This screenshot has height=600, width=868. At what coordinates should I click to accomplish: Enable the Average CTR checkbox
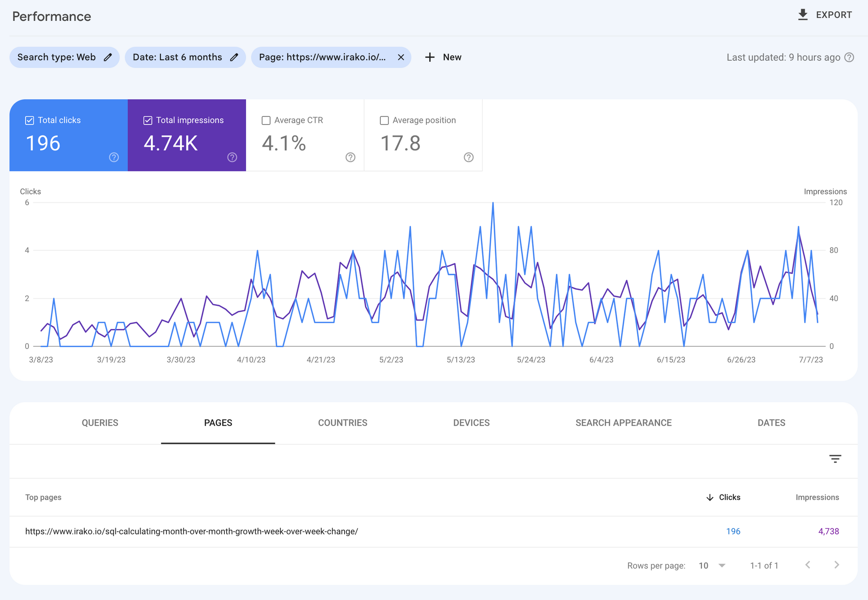pos(266,120)
